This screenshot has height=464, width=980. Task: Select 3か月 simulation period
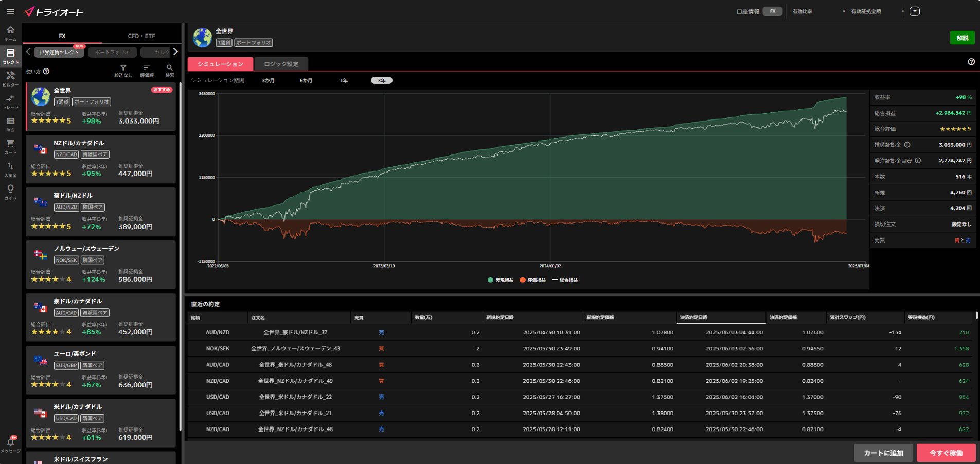coord(268,81)
